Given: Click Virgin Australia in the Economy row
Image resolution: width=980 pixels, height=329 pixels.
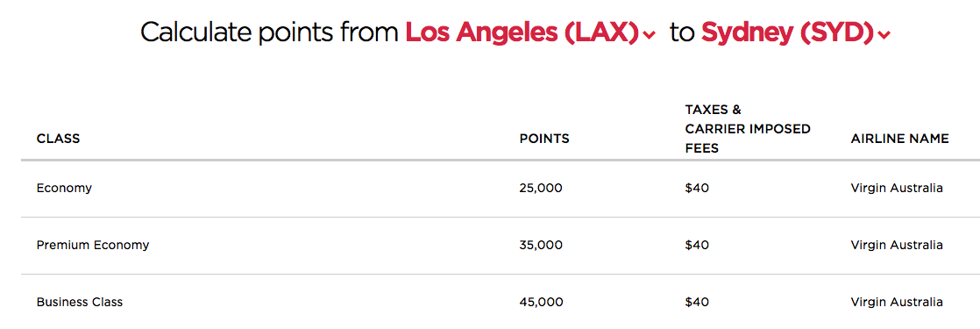Looking at the screenshot, I should 896,189.
